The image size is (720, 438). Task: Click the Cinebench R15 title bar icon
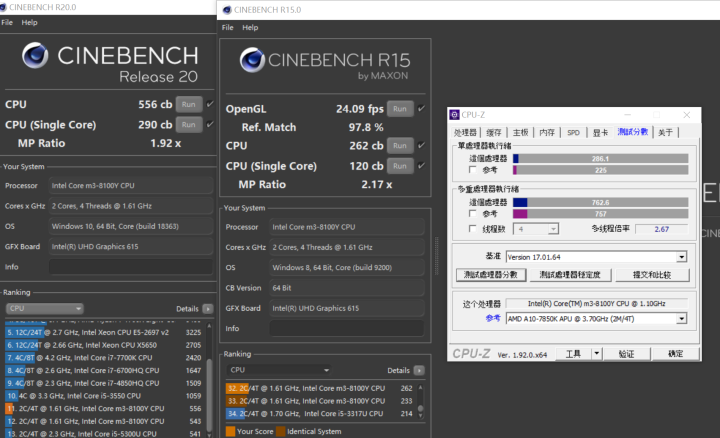(x=227, y=10)
